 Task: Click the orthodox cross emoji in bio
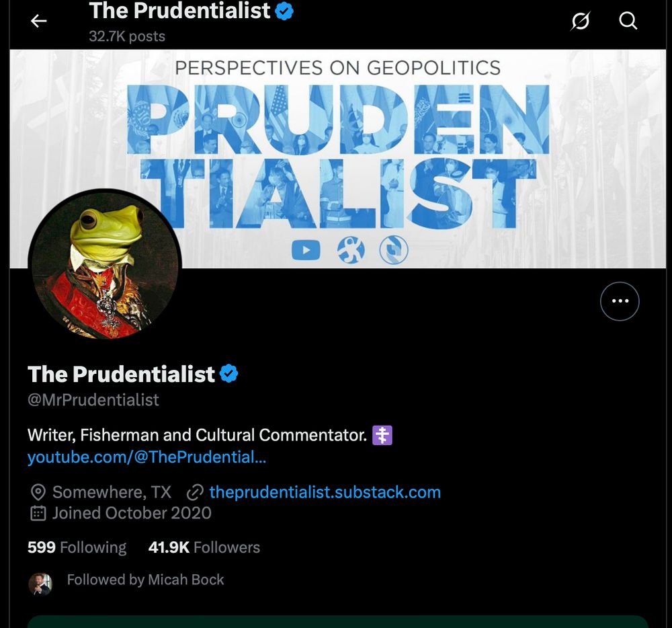[382, 436]
